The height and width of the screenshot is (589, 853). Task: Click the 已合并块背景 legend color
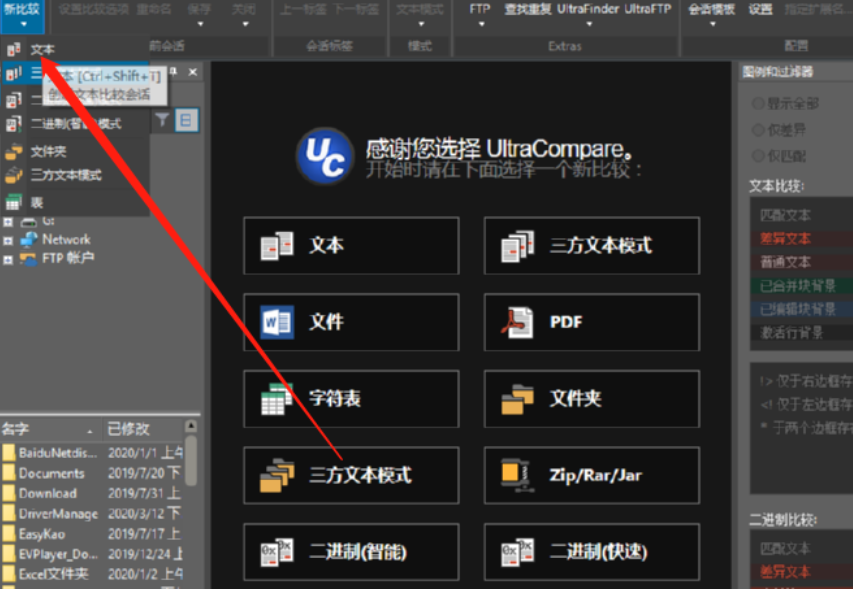coord(802,286)
